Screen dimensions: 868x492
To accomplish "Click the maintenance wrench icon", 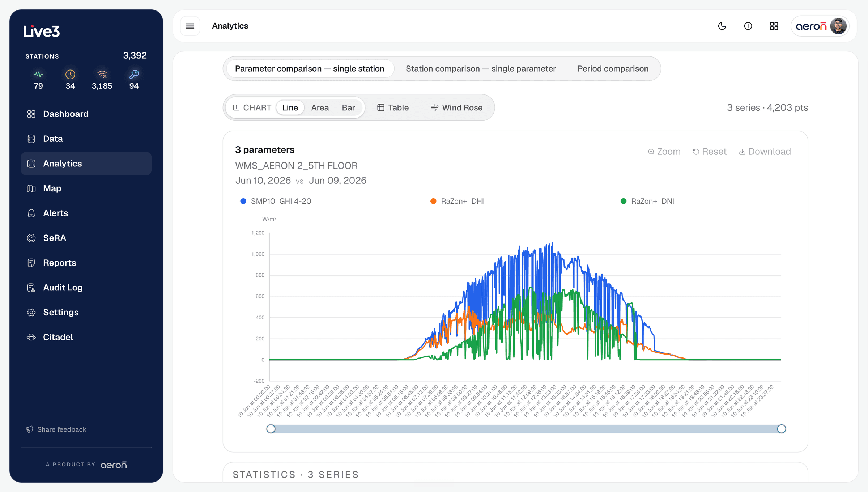I will tap(134, 75).
